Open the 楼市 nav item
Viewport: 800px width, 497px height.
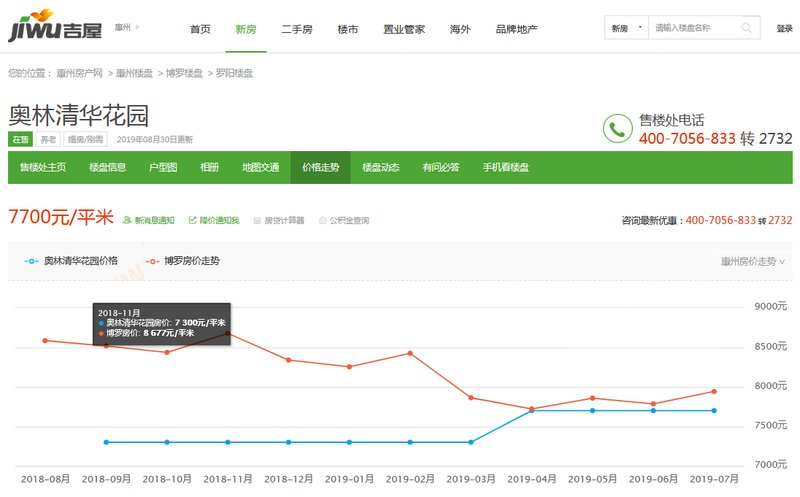point(347,29)
